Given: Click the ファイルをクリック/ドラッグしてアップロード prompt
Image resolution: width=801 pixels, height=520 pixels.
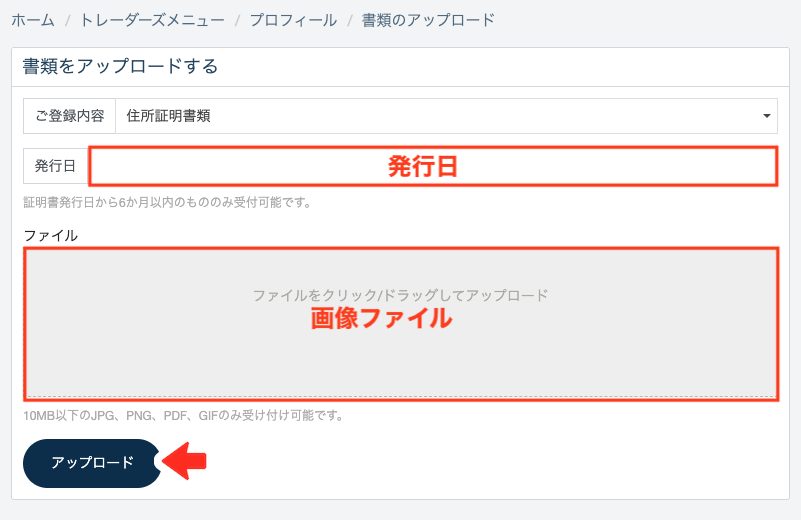Looking at the screenshot, I should pos(400,295).
